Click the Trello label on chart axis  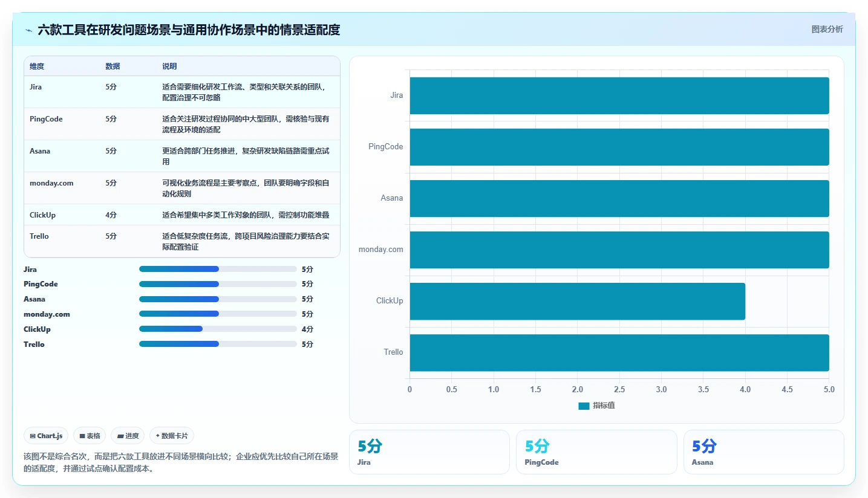tap(393, 352)
